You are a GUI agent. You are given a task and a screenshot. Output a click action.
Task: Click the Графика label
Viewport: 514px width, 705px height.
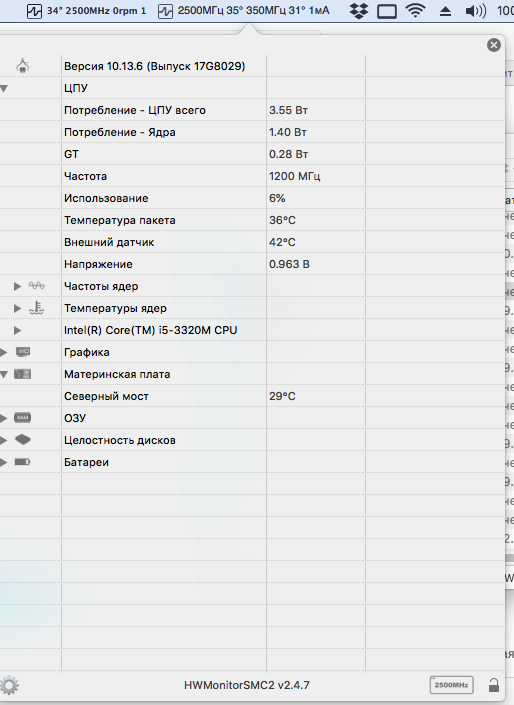pyautogui.click(x=86, y=352)
